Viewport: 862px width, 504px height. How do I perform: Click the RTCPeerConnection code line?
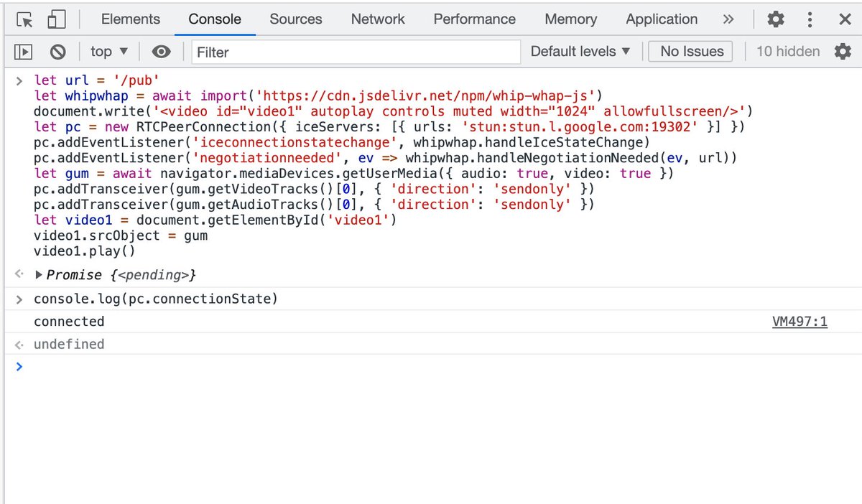point(389,127)
